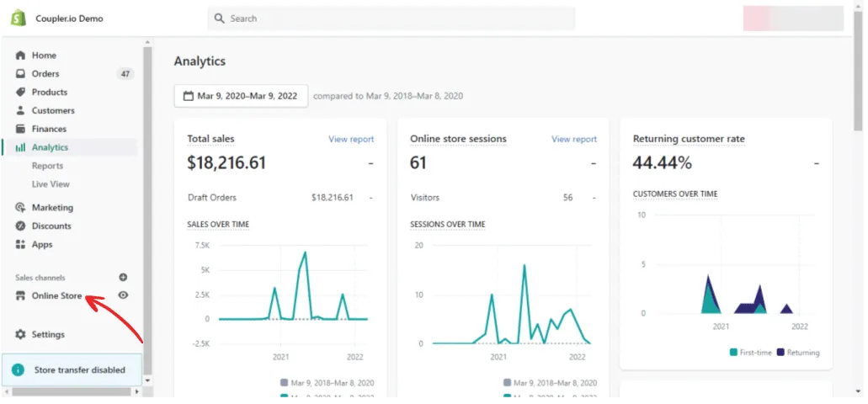Viewport: 868px width, 404px height.
Task: Click the sidebar scroll up arrow
Action: coord(147,42)
